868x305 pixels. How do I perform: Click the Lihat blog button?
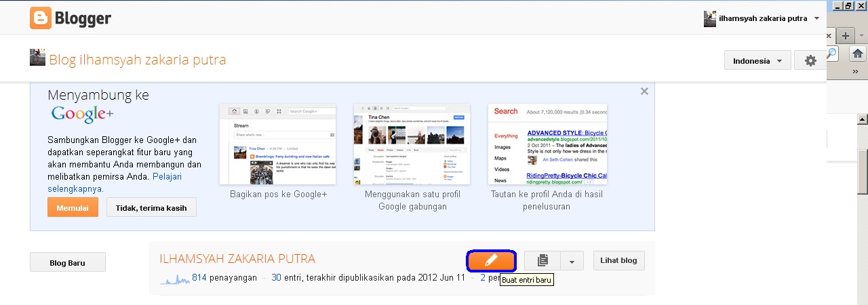(619, 260)
